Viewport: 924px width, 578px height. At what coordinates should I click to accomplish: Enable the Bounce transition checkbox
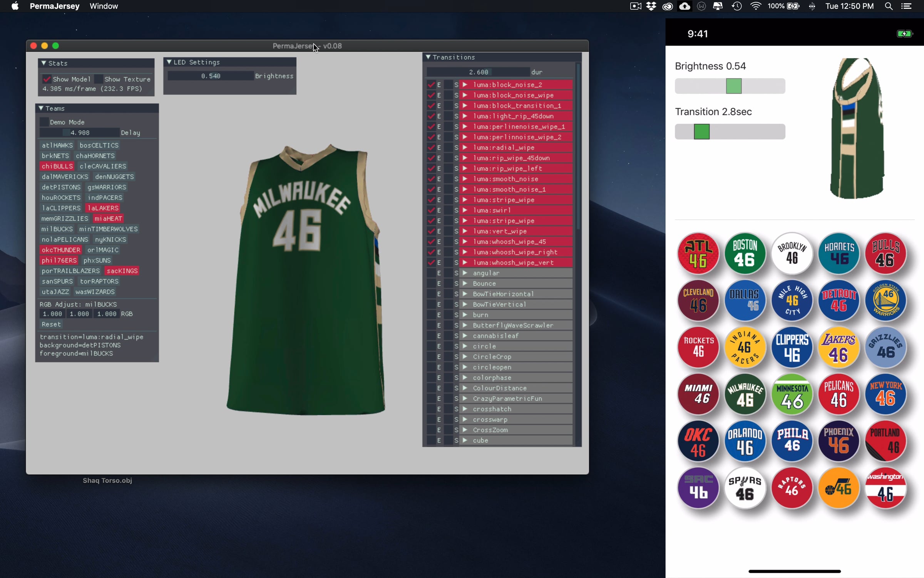[431, 283]
